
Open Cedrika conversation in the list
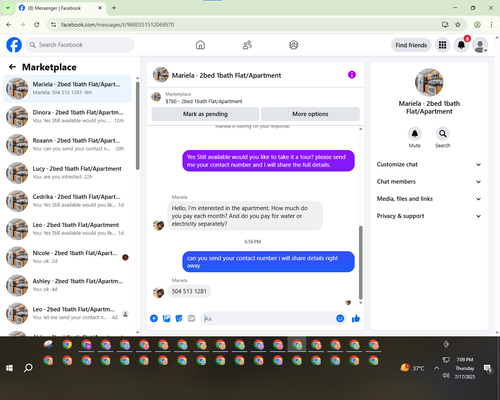tap(68, 201)
